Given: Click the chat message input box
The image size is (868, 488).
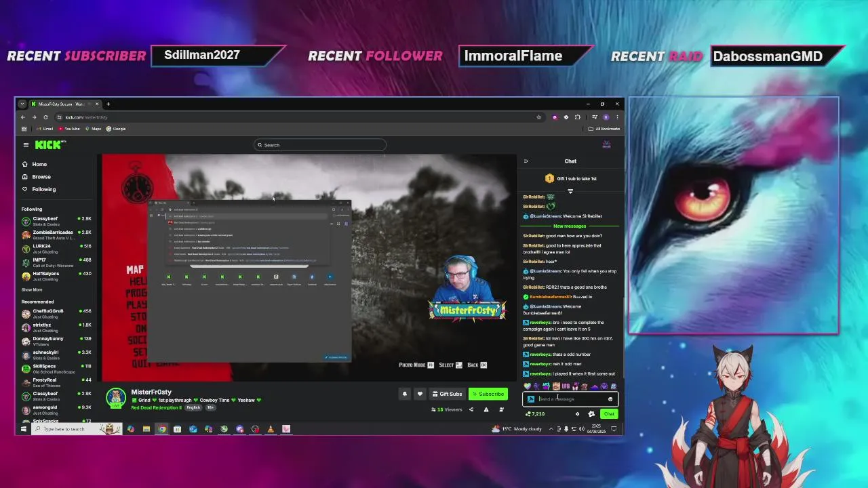Looking at the screenshot, I should click(x=570, y=399).
